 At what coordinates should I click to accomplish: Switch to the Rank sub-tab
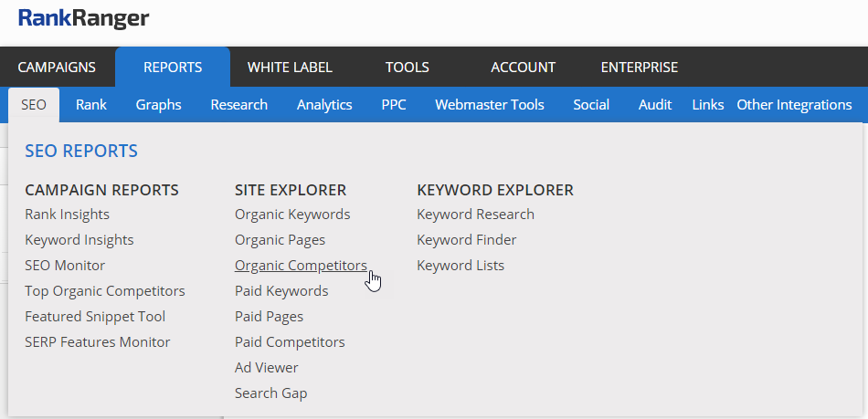(91, 105)
